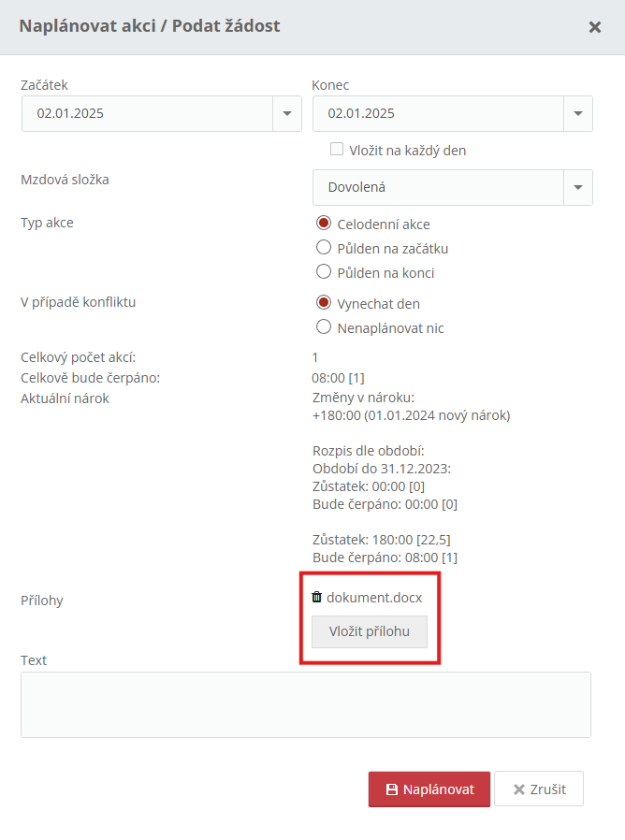This screenshot has width=625, height=840.
Task: Click the Vložit přílohu button
Action: click(x=370, y=631)
